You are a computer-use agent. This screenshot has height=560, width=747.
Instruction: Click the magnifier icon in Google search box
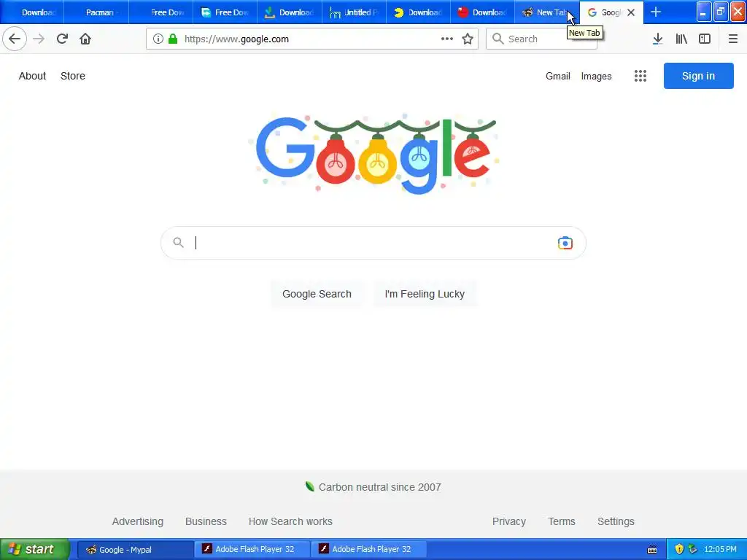pyautogui.click(x=178, y=243)
